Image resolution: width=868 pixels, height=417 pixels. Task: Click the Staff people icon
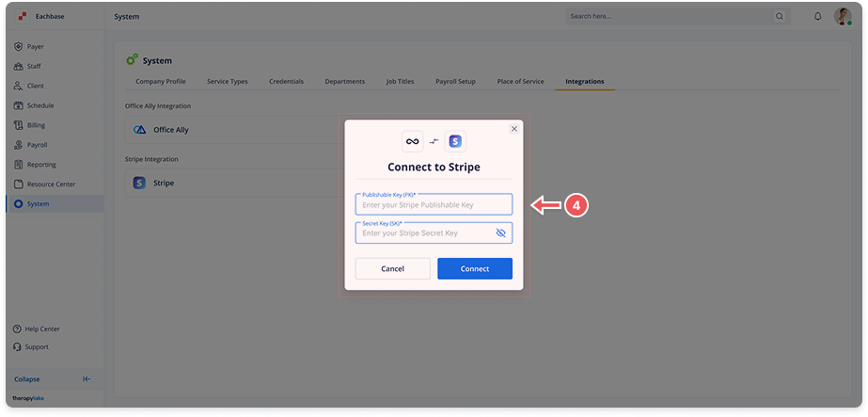tap(18, 67)
